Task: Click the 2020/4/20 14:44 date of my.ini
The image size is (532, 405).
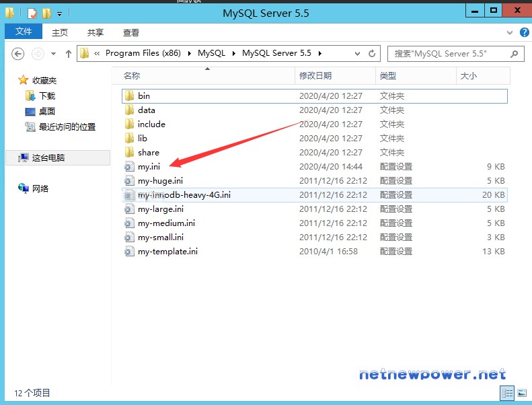Action: coord(331,167)
